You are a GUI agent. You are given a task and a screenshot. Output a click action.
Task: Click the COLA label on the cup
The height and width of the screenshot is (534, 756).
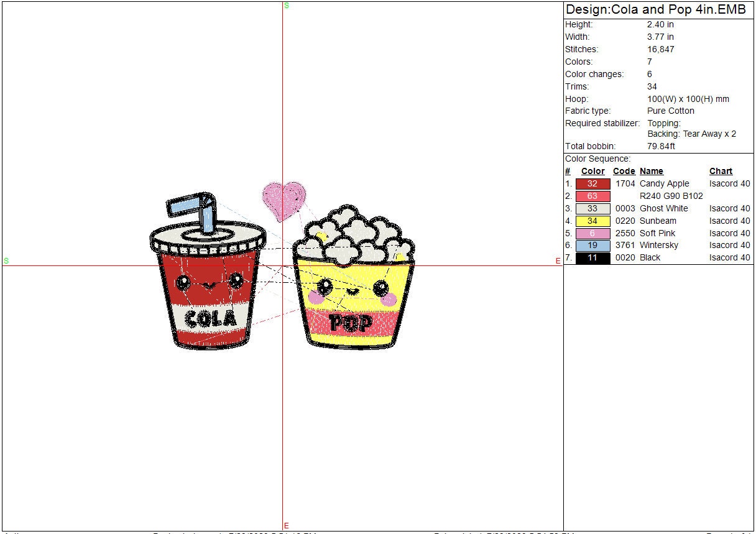211,319
